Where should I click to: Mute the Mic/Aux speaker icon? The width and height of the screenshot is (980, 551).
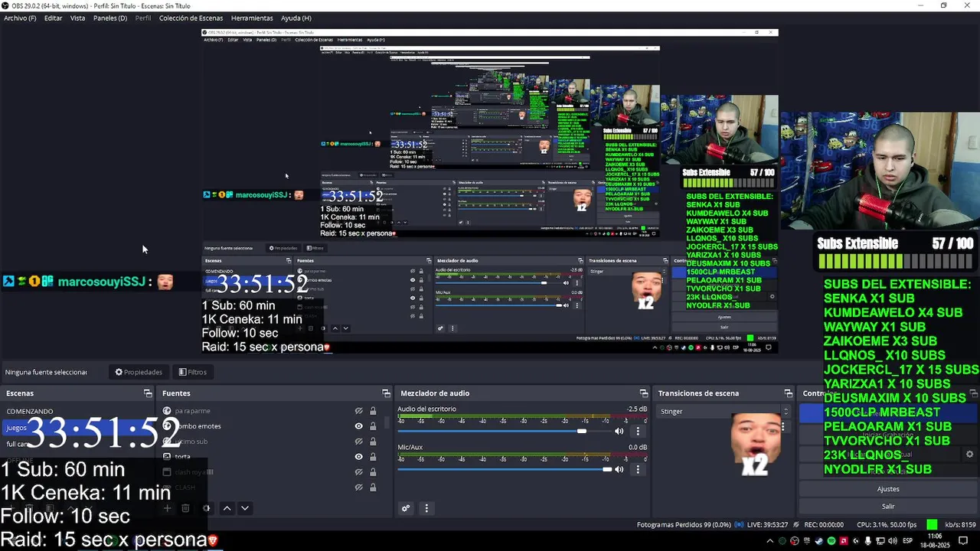(619, 469)
